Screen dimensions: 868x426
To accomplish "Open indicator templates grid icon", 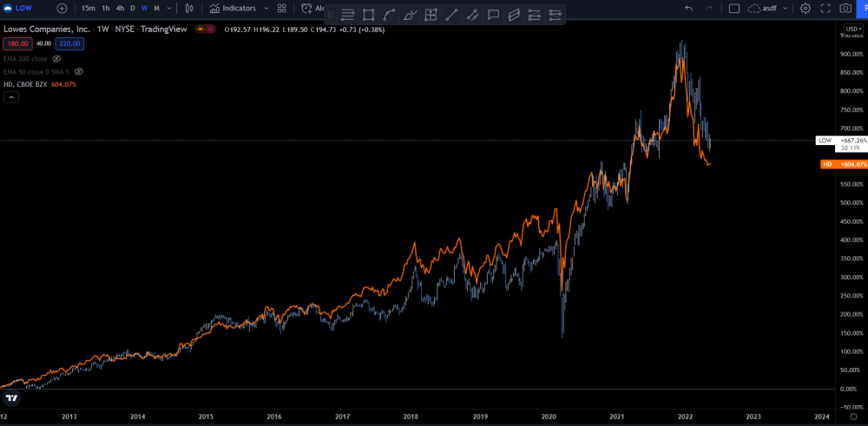I will pos(282,9).
